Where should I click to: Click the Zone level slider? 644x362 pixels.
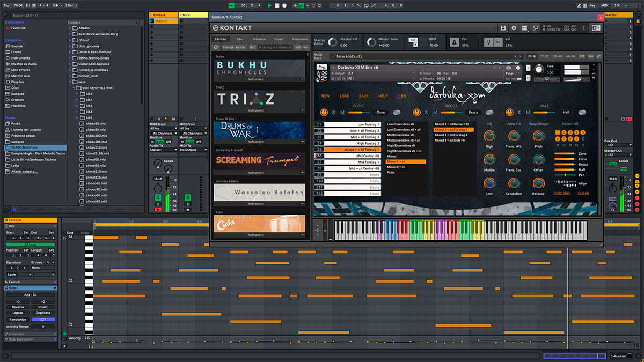coord(565,154)
